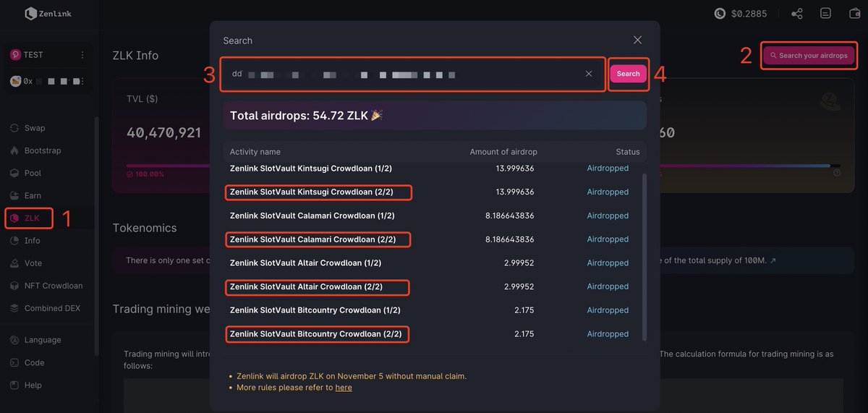Screen dimensions: 868x413
Task: Click the 'here' rules link
Action: [344, 388]
